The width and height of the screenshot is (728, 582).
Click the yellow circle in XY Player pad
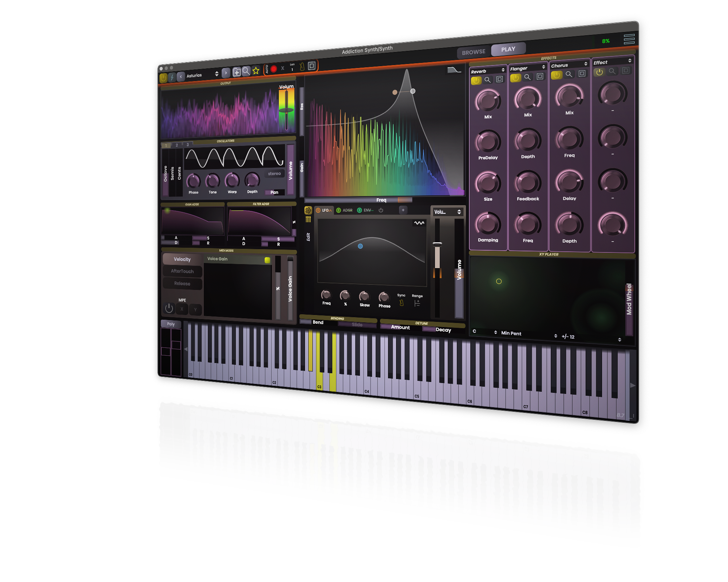499,281
